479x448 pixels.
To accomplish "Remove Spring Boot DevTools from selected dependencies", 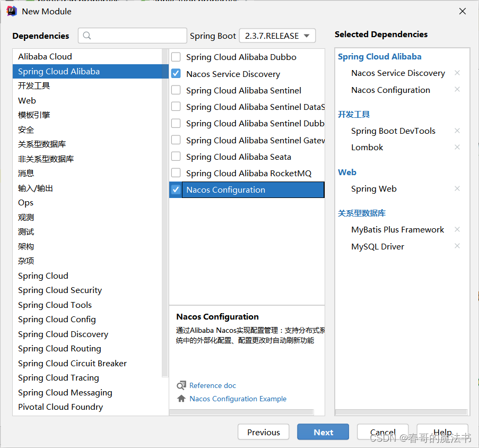I will click(x=457, y=131).
